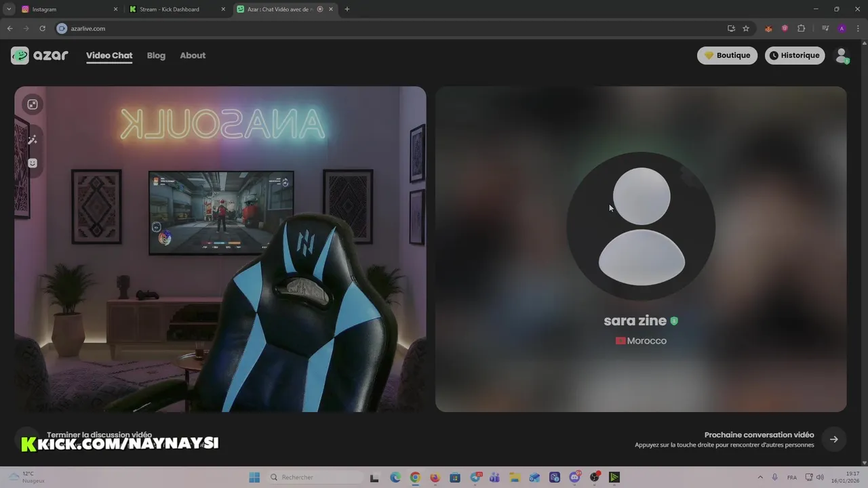Expand local video to fullscreen
The image size is (868, 488).
click(x=32, y=104)
